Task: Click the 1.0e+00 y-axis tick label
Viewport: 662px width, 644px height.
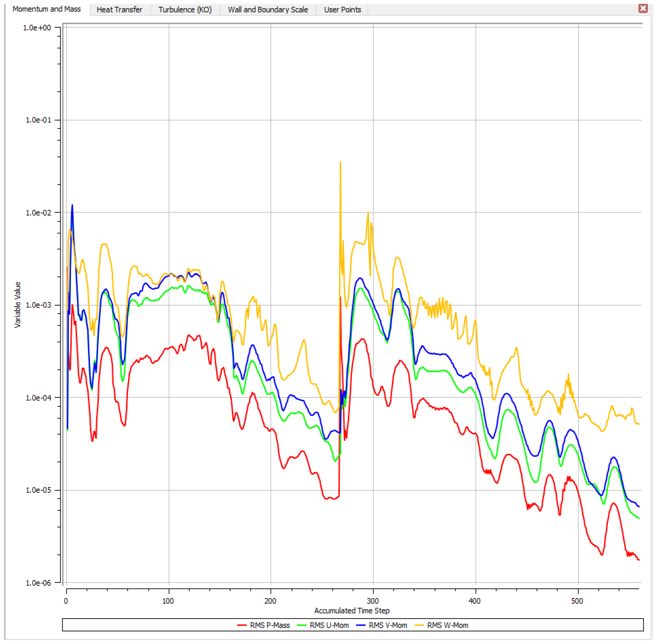Action: pyautogui.click(x=37, y=28)
